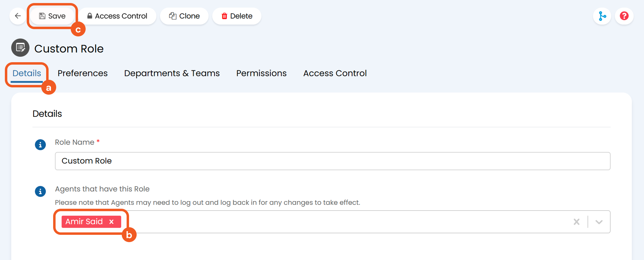Click info icon beside Agents that have this Role

click(x=40, y=191)
